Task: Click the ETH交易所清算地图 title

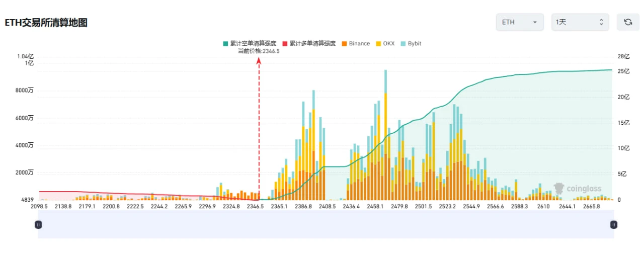Action: (x=46, y=23)
